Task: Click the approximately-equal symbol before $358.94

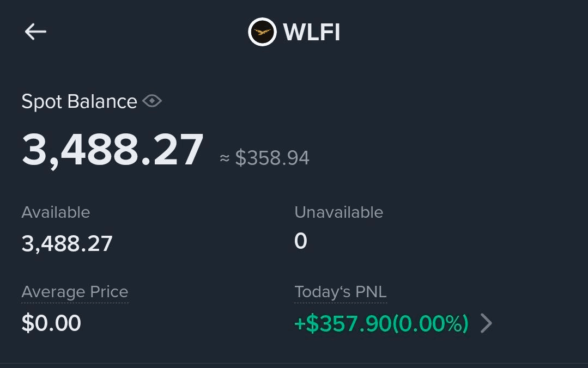Action: [225, 158]
